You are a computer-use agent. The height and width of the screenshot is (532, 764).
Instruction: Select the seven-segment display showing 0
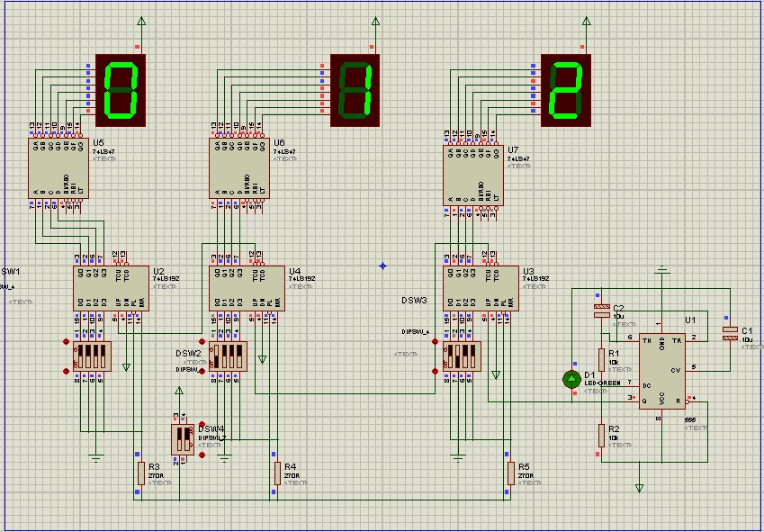pos(121,90)
